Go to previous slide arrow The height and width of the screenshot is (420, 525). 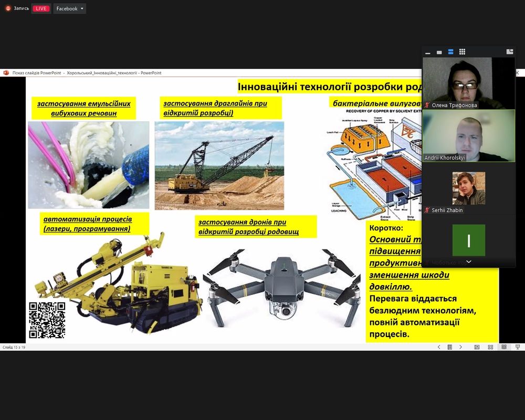coord(439,347)
